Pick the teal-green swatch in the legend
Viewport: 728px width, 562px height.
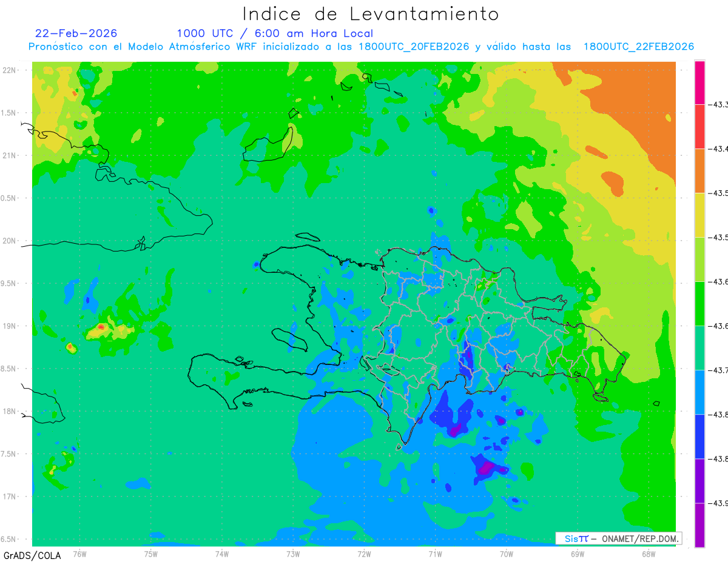(x=699, y=347)
